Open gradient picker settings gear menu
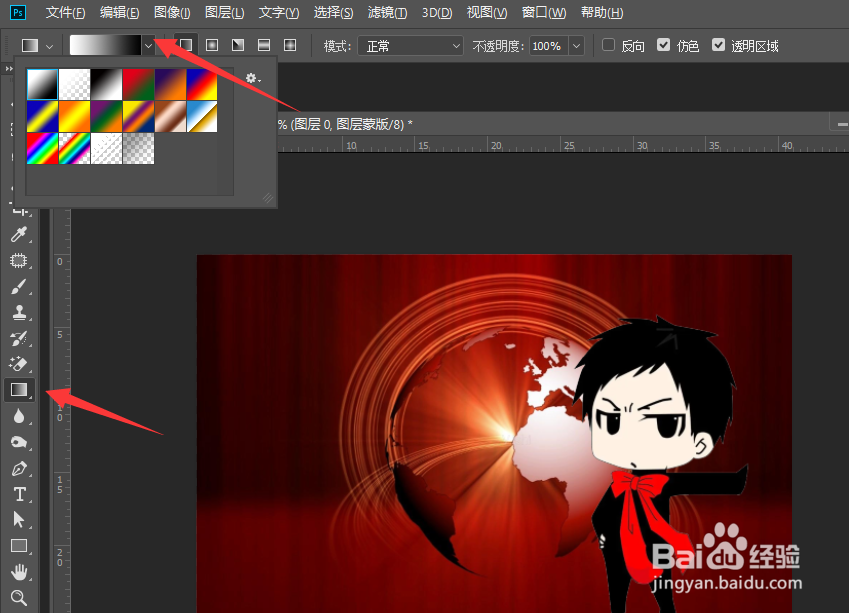Screen dimensions: 849x613 point(253,79)
